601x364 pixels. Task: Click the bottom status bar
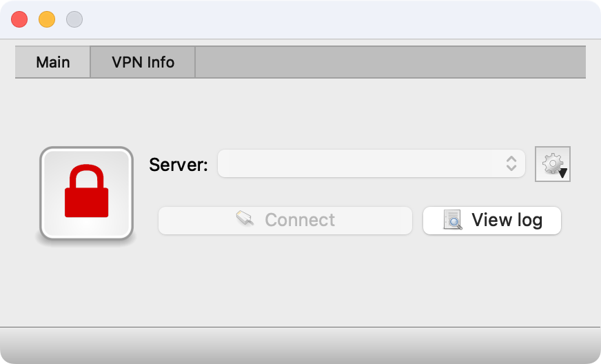coord(300,345)
